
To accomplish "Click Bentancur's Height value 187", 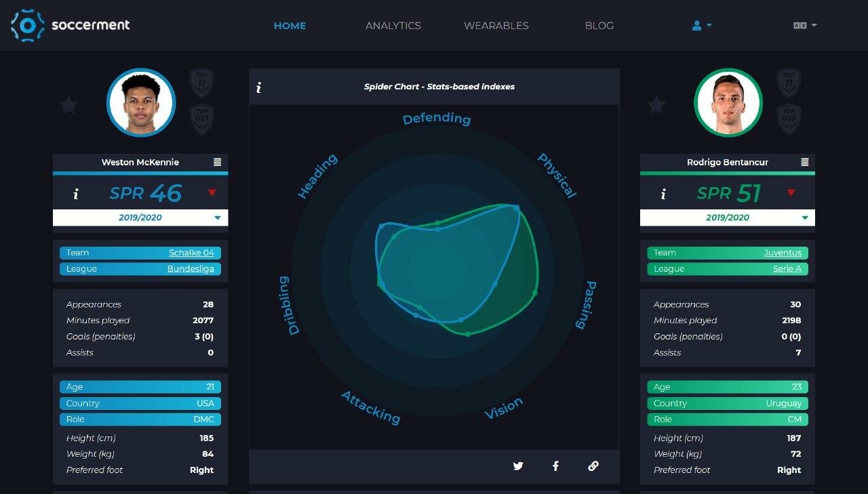I will 794,438.
